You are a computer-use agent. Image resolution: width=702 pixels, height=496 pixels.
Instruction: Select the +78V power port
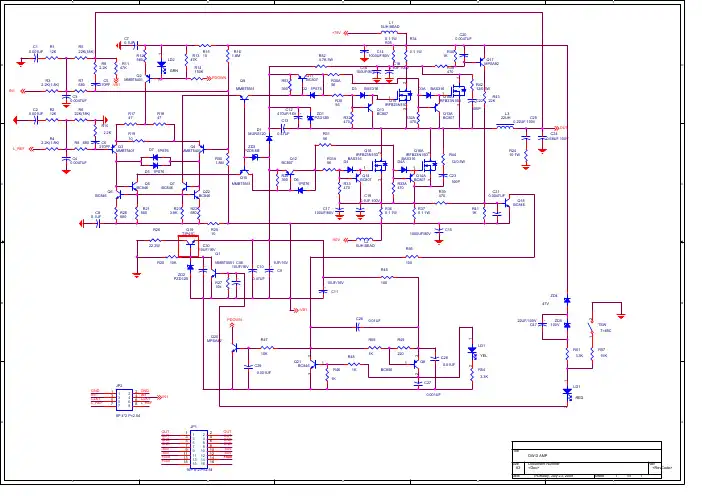coord(340,33)
